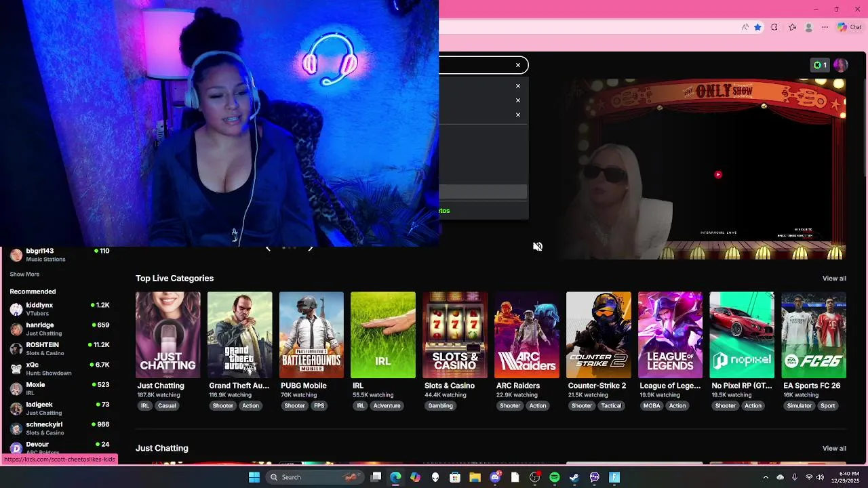868x488 pixels.
Task: Open Microsoft Store from taskbar
Action: coord(455,477)
